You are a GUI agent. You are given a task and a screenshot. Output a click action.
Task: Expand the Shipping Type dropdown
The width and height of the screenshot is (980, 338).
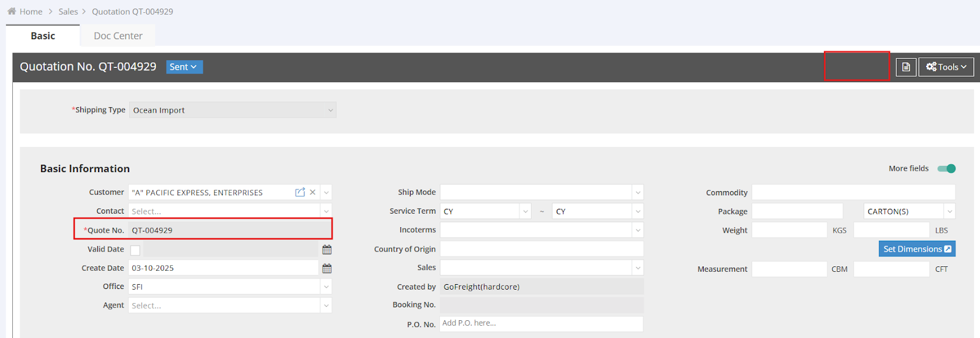[330, 110]
